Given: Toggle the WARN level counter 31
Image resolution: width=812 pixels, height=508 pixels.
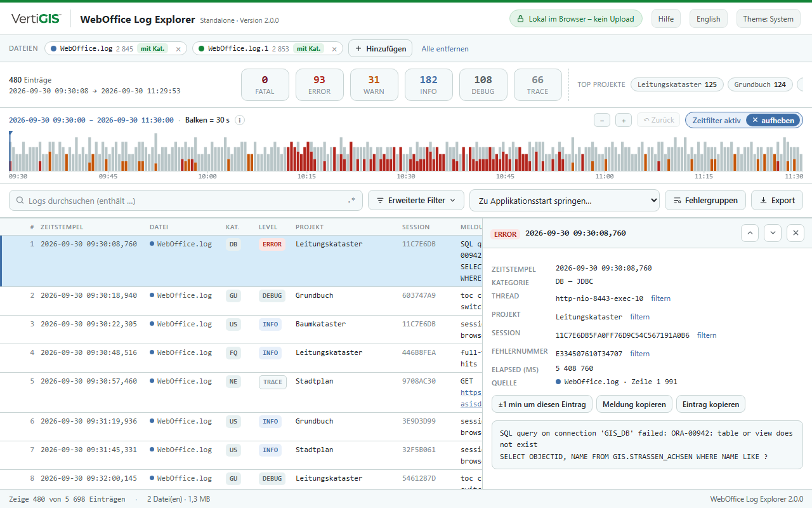Looking at the screenshot, I should [x=374, y=85].
